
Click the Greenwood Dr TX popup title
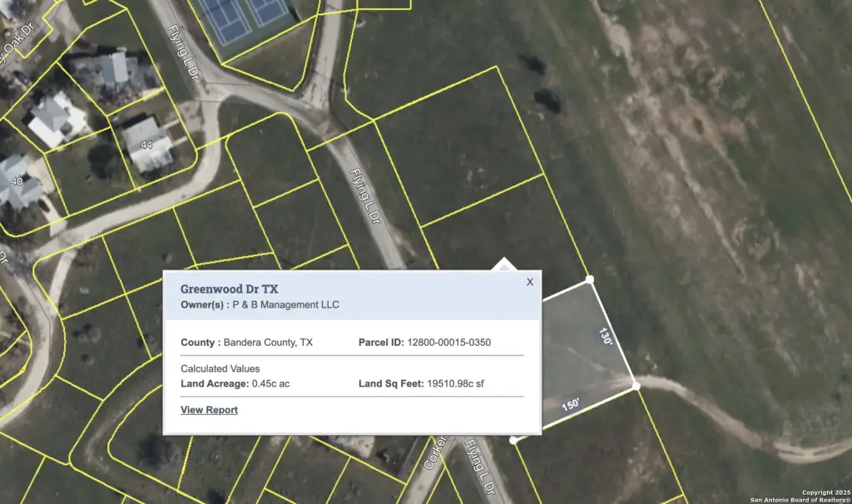tap(229, 289)
